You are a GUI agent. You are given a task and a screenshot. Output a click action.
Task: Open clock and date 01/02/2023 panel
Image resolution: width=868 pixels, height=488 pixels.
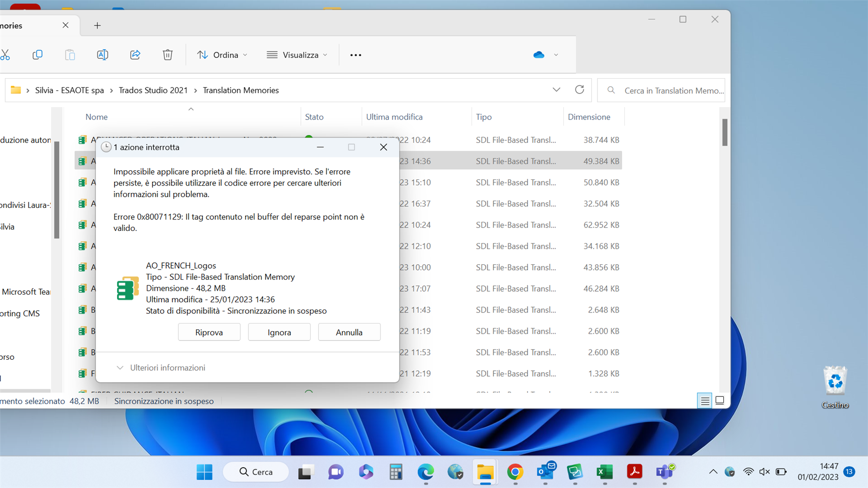point(818,472)
